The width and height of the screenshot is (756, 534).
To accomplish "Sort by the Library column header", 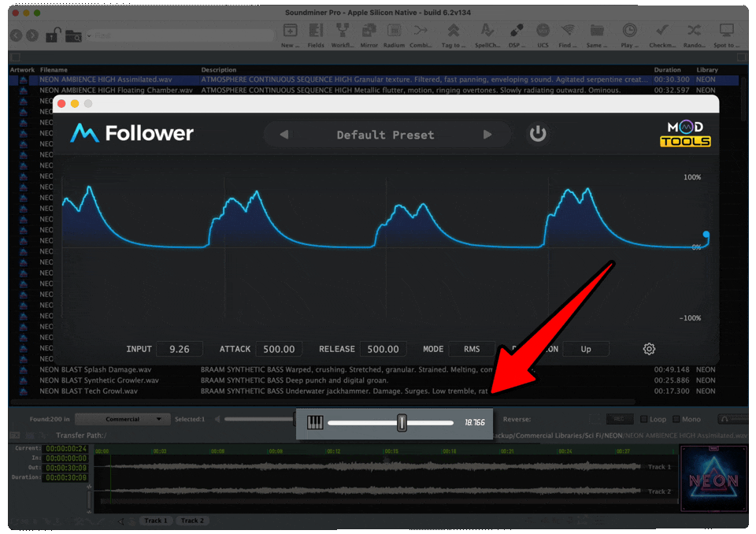I will pyautogui.click(x=707, y=70).
